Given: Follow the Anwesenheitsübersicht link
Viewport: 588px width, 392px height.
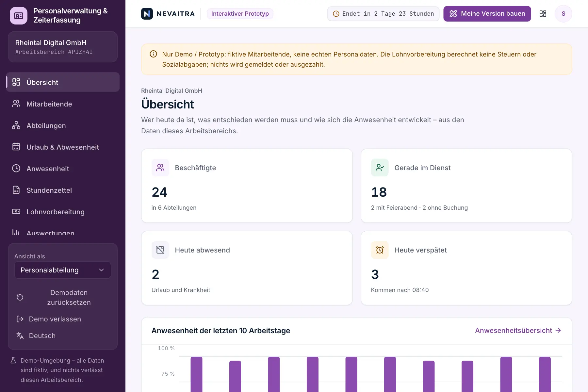Looking at the screenshot, I should click(x=518, y=331).
